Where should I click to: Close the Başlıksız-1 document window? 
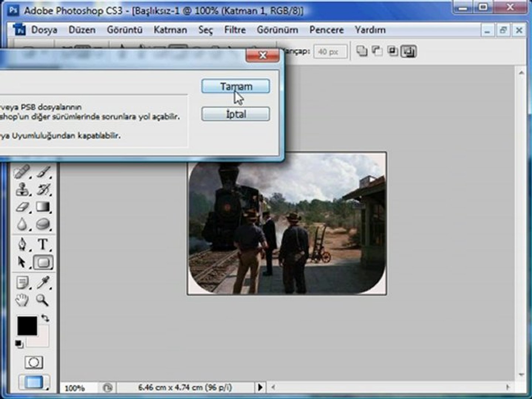coord(519,31)
